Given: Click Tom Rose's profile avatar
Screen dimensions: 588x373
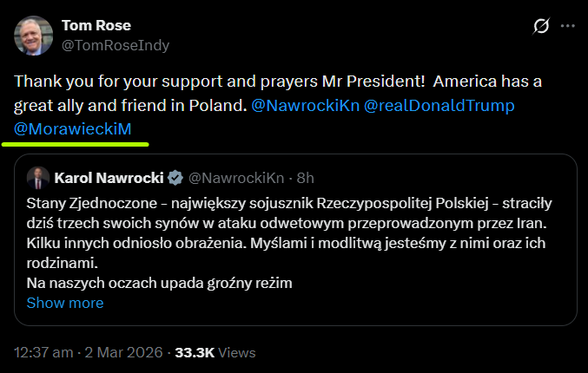Looking at the screenshot, I should [32, 35].
